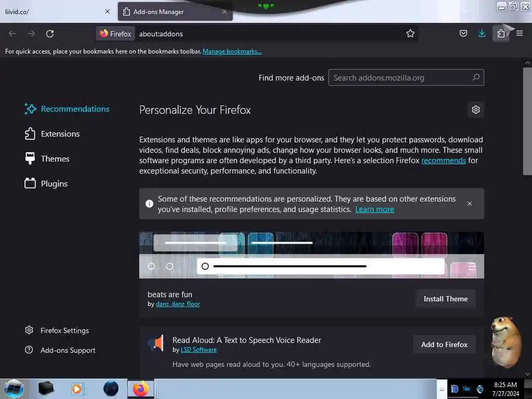The width and height of the screenshot is (532, 399).
Task: Click the beats are fun theme title
Action: pyautogui.click(x=170, y=295)
